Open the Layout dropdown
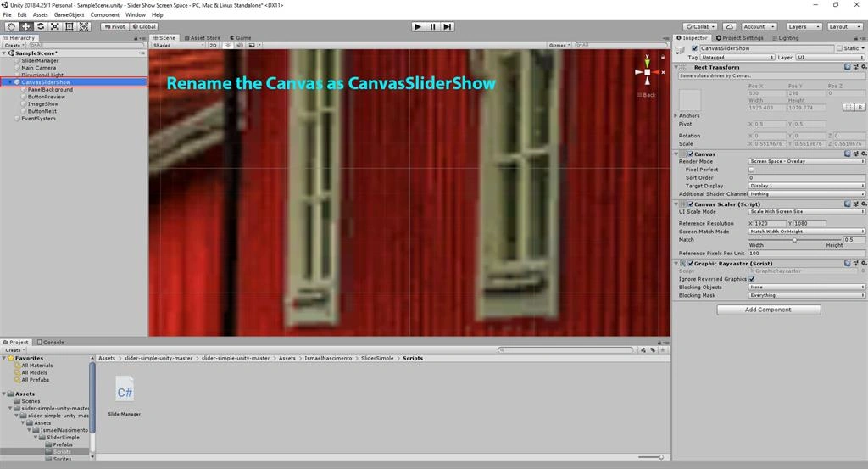The height and width of the screenshot is (469, 868). (843, 26)
